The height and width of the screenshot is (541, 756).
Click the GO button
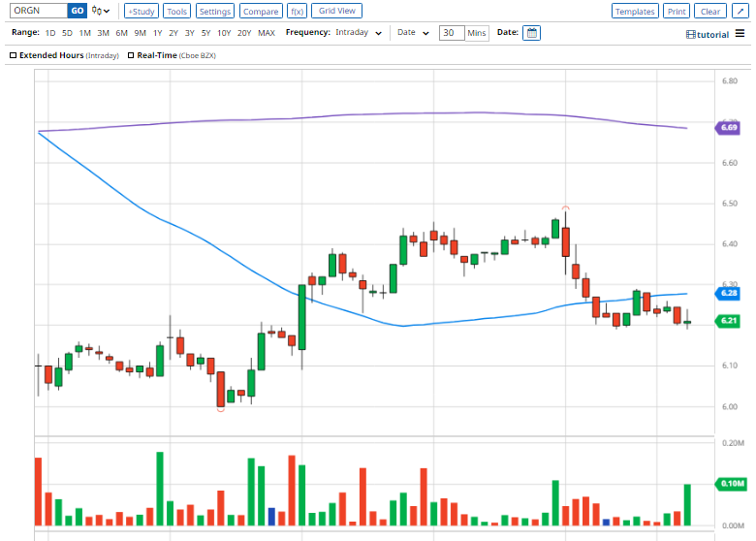point(78,11)
